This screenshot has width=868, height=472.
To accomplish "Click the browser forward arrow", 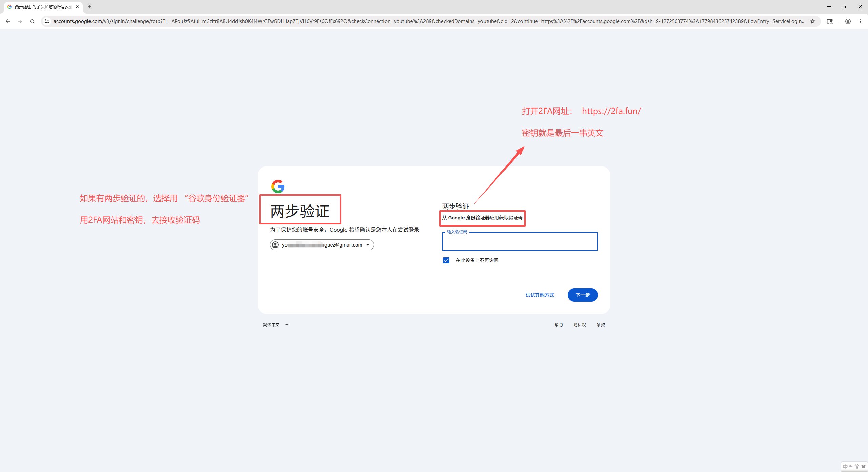I will (20, 21).
